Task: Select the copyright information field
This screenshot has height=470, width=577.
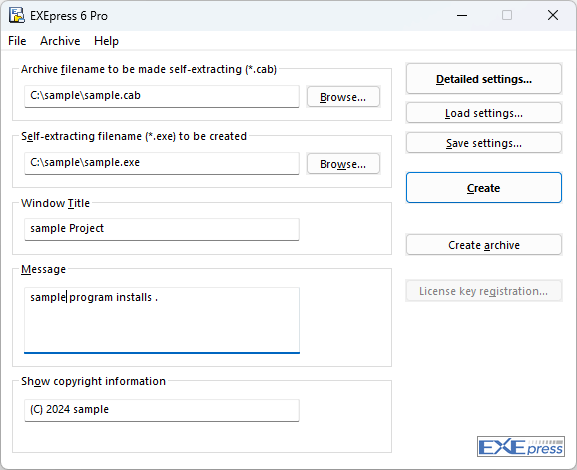Action: click(162, 410)
